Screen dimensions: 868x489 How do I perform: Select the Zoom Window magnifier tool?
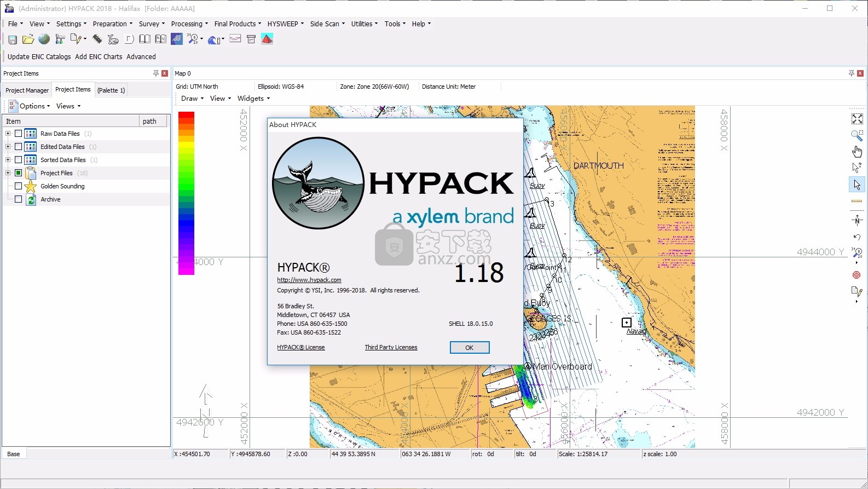pyautogui.click(x=857, y=135)
